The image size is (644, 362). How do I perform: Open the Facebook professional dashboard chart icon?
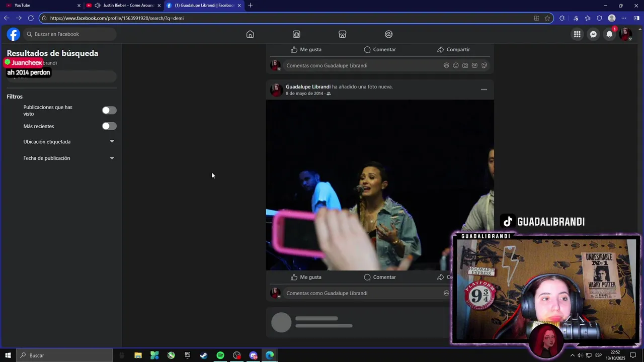coord(296,34)
